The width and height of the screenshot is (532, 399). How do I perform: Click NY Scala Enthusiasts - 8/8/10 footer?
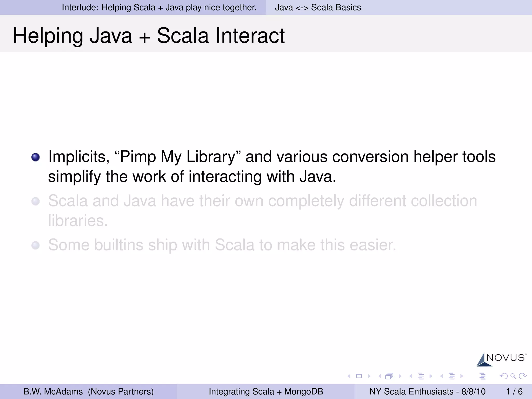point(427,391)
